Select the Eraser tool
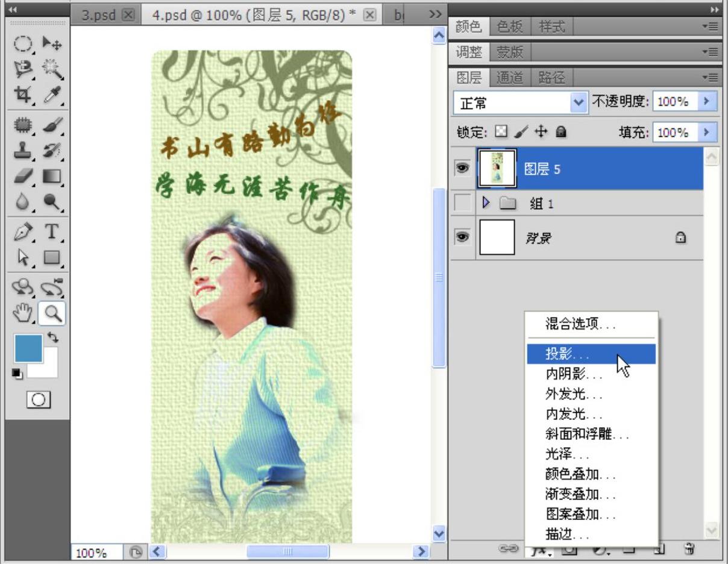 [22, 177]
